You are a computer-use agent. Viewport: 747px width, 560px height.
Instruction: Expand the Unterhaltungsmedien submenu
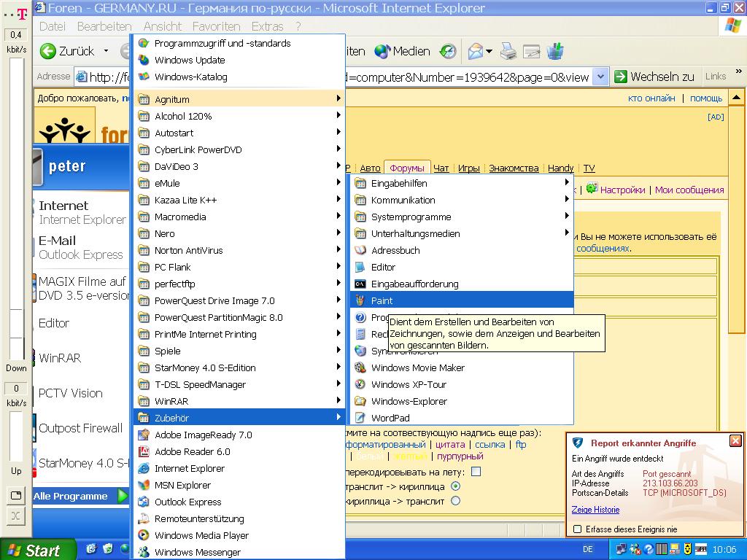[x=462, y=233]
